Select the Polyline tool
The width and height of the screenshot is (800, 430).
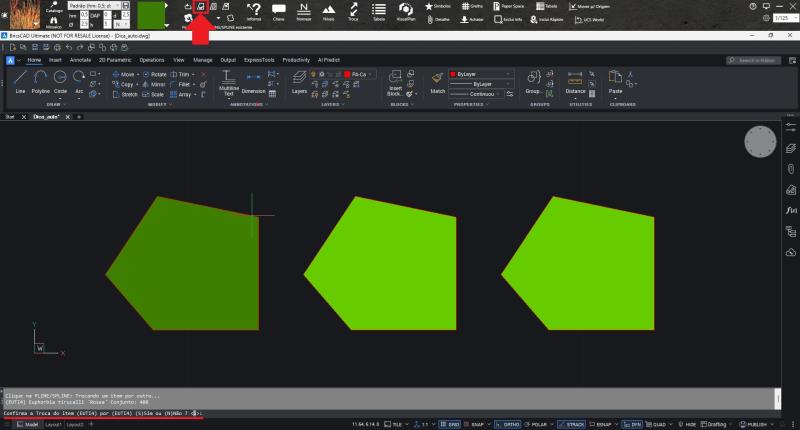pos(41,81)
